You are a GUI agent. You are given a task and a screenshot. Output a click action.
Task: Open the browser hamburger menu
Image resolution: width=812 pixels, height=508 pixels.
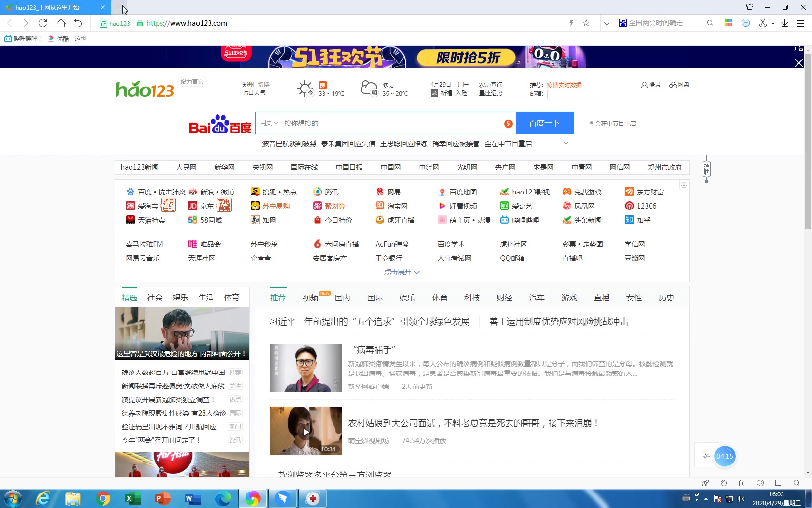click(802, 23)
